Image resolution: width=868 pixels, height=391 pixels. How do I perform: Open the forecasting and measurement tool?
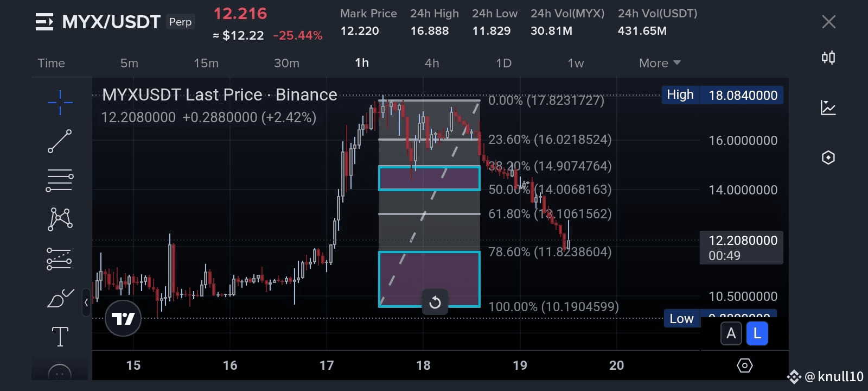pyautogui.click(x=60, y=258)
